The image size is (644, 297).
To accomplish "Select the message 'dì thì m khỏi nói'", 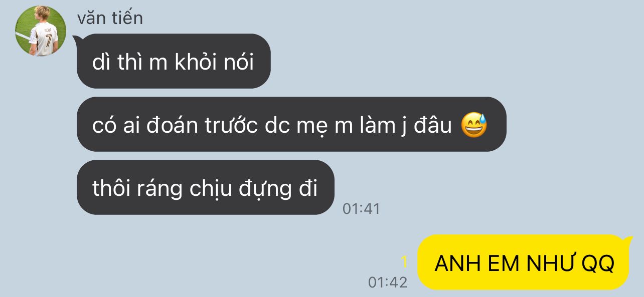I will click(x=174, y=61).
